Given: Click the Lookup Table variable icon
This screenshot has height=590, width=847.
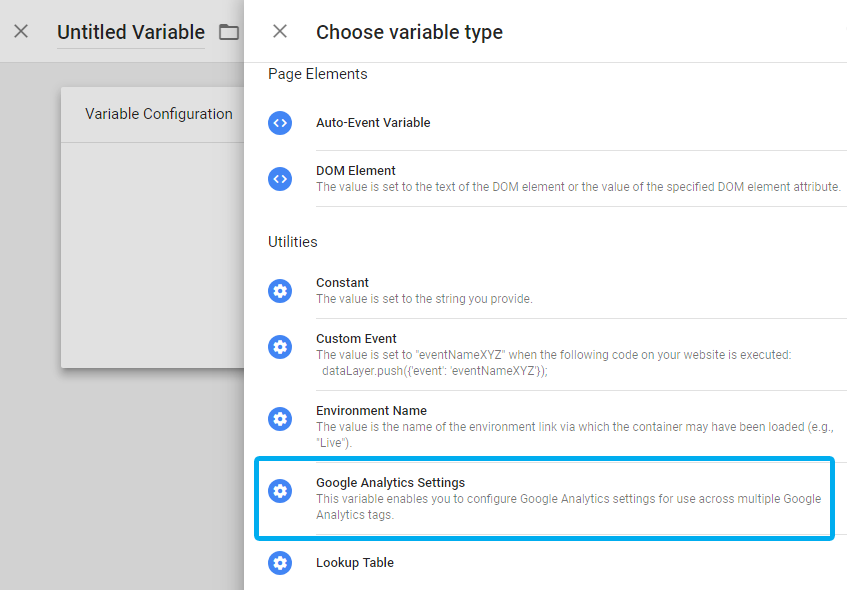Looking at the screenshot, I should [x=280, y=563].
